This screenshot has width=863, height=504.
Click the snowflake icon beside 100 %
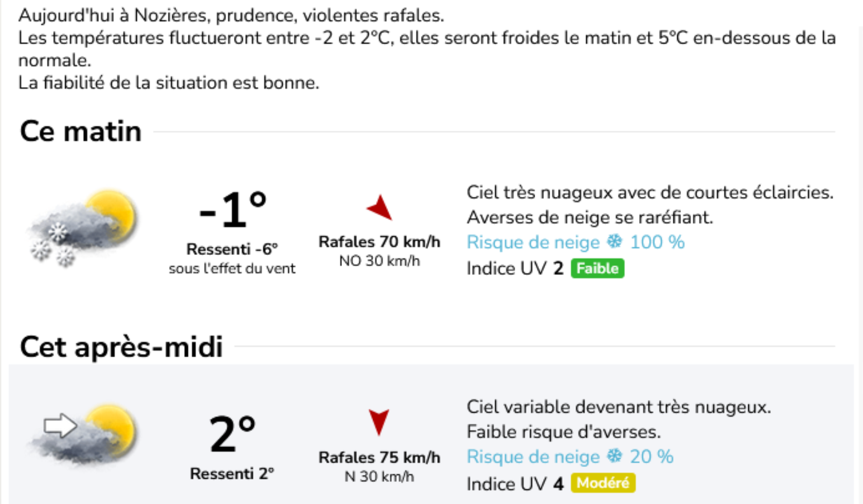(614, 242)
